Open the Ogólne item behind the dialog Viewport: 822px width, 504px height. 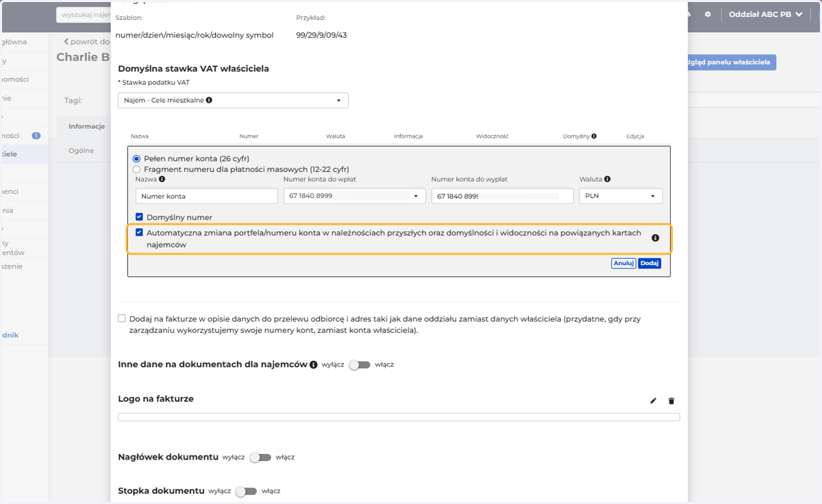point(81,150)
